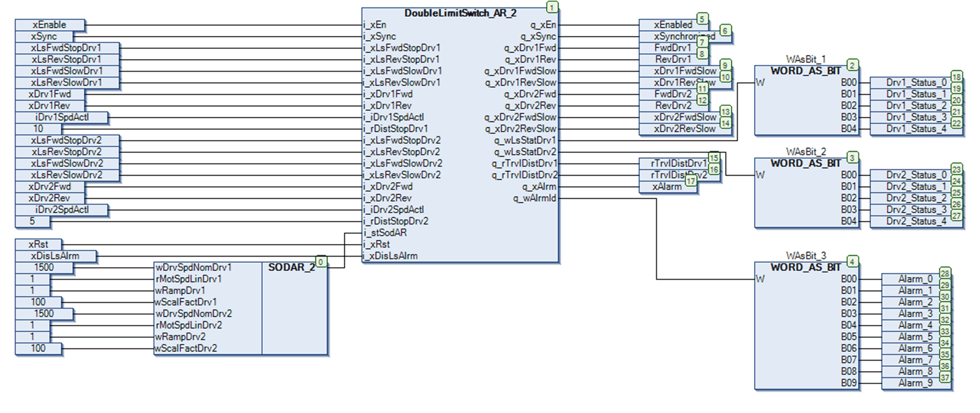Select execution order marker 9

click(726, 65)
